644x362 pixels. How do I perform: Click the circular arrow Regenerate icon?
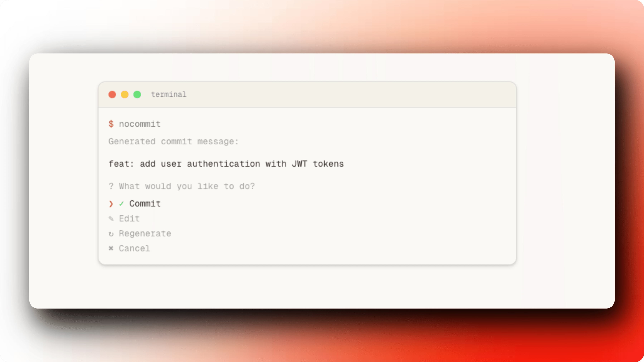pyautogui.click(x=111, y=234)
